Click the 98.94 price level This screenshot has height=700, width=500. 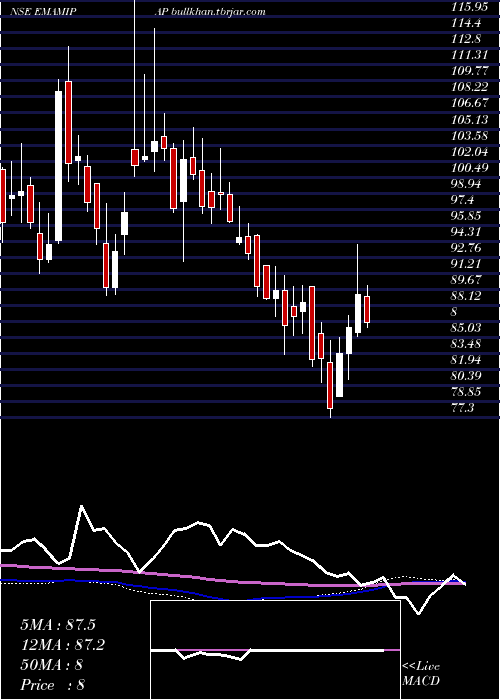pyautogui.click(x=467, y=183)
